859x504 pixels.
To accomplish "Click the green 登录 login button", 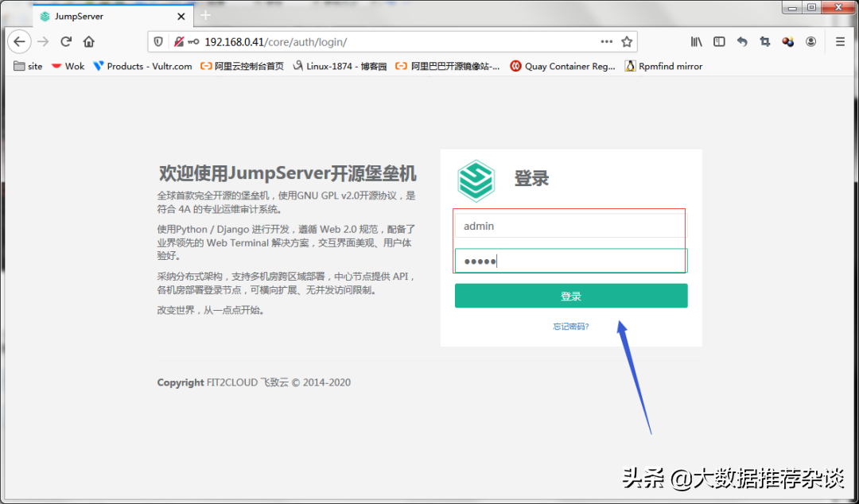I will [571, 296].
